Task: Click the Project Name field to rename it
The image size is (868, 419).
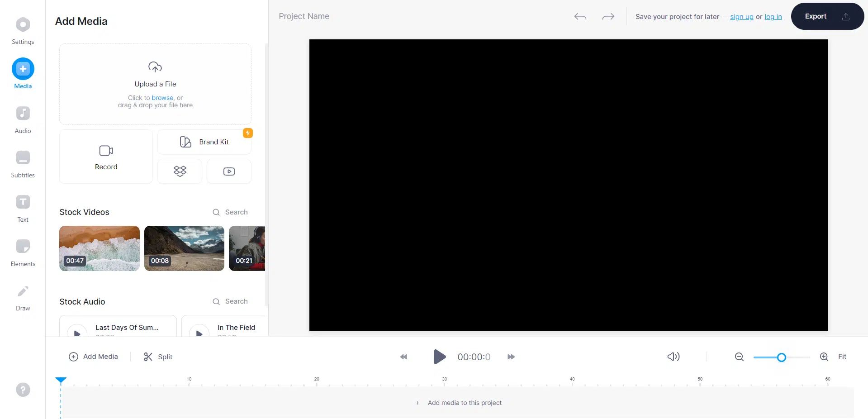Action: coord(304,16)
